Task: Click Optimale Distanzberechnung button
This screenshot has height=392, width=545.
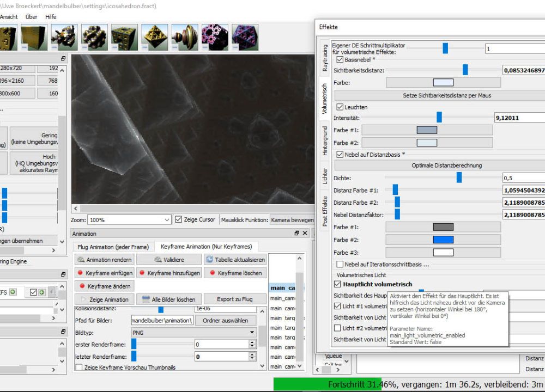Action: (440, 166)
